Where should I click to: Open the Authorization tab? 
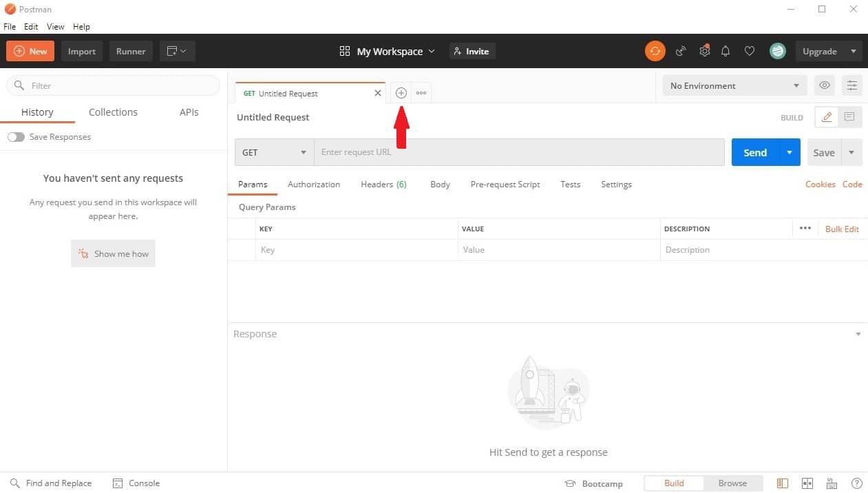[x=314, y=185]
